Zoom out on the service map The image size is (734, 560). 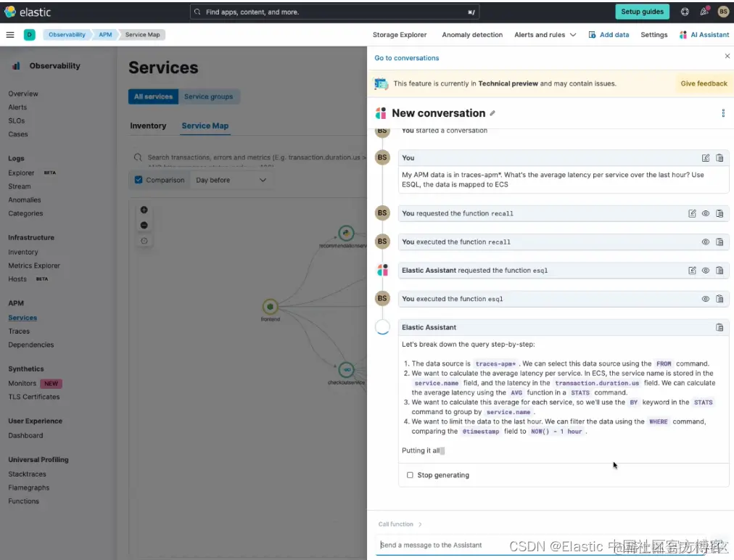[144, 225]
